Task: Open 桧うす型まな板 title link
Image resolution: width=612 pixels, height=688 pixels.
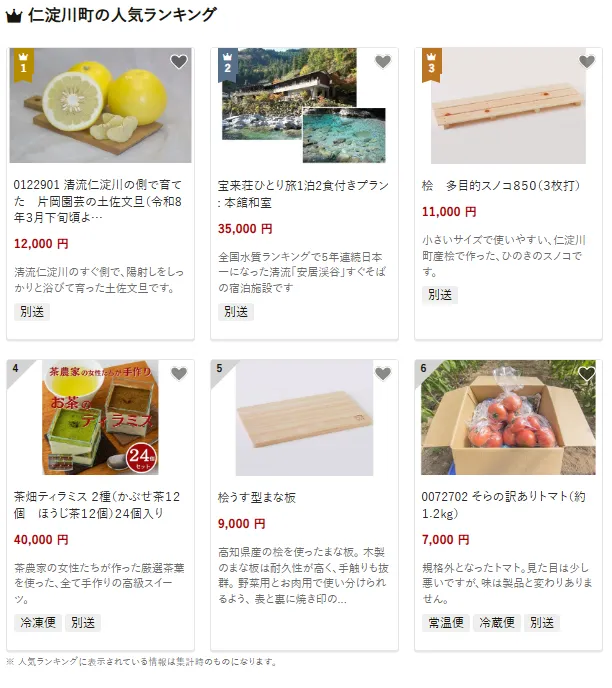Action: pyautogui.click(x=257, y=498)
